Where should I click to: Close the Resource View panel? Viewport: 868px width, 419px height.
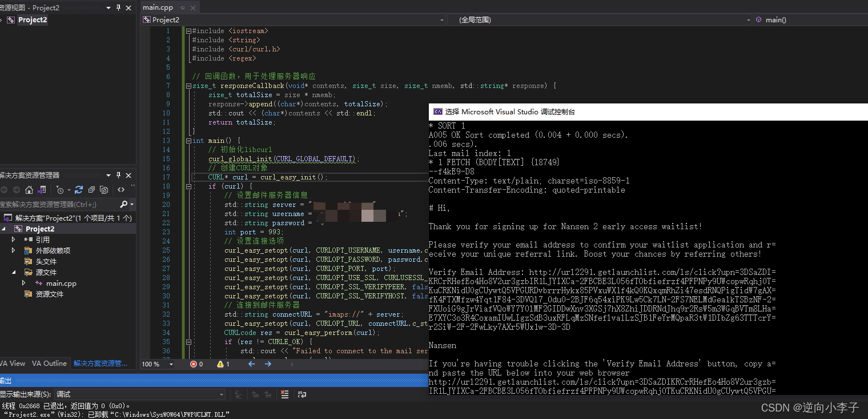point(128,7)
